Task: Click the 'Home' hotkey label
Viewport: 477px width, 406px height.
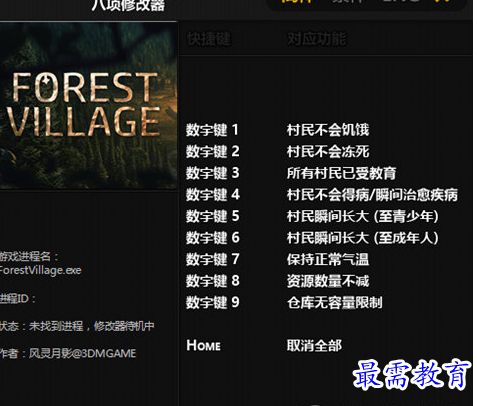Action: tap(203, 345)
